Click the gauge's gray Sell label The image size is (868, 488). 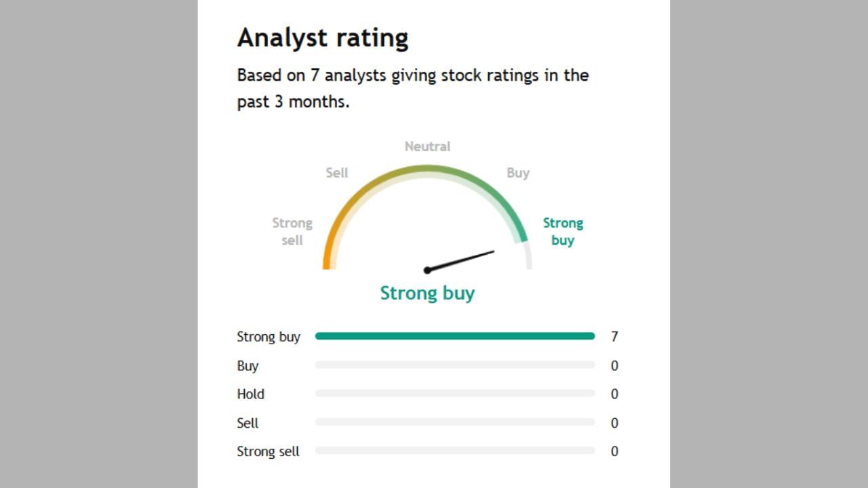(x=337, y=173)
